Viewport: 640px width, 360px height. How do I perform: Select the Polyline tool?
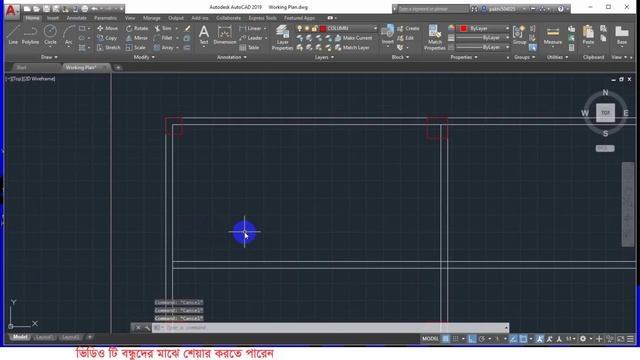pyautogui.click(x=30, y=35)
